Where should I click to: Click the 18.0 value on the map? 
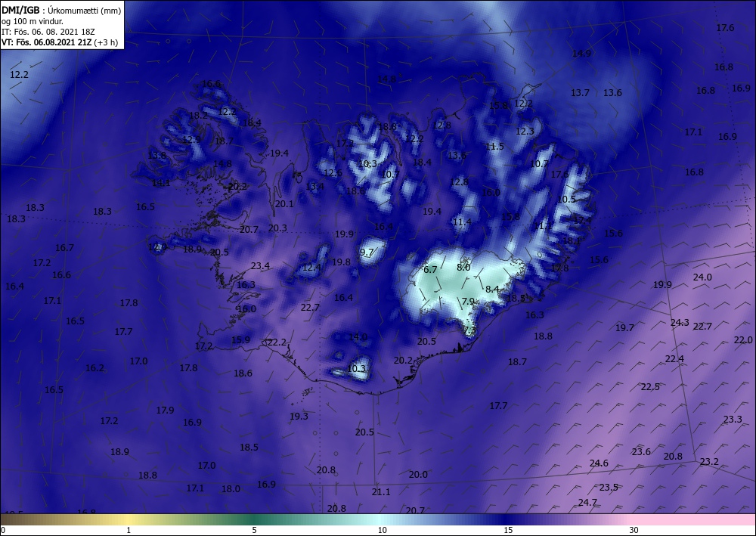click(231, 489)
